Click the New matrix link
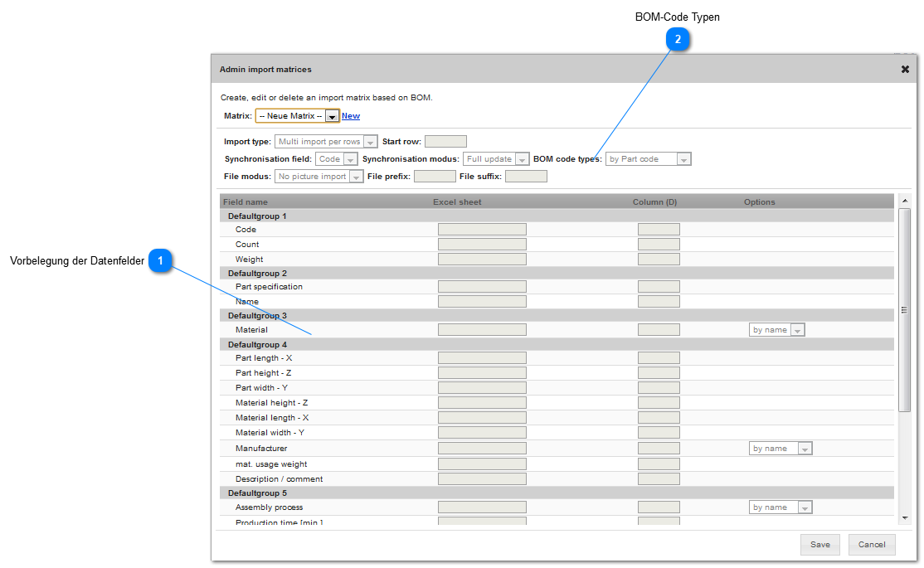This screenshot has width=924, height=568. click(x=351, y=116)
